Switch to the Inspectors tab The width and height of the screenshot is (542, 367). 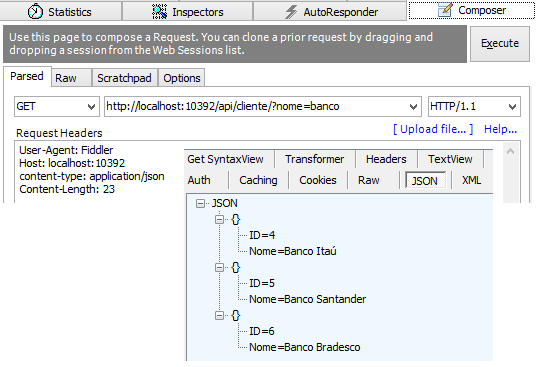[x=188, y=11]
